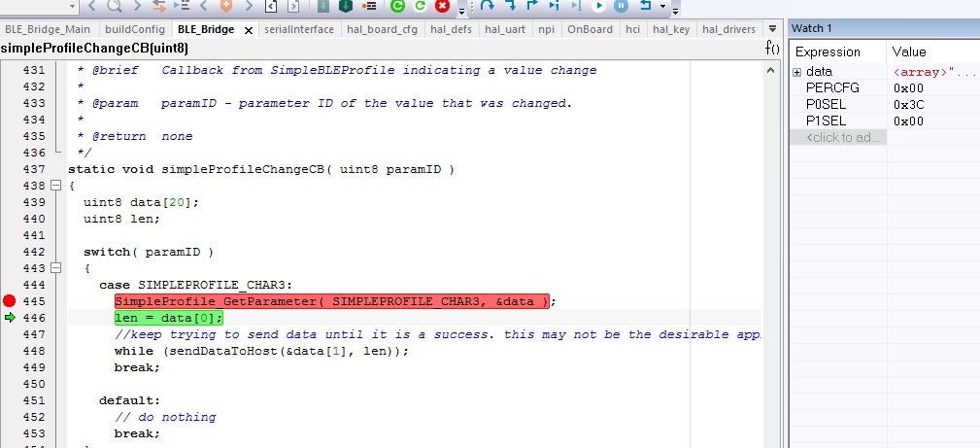This screenshot has width=980, height=448.
Task: Switch to the hal_drivers tab
Action: coord(728,29)
